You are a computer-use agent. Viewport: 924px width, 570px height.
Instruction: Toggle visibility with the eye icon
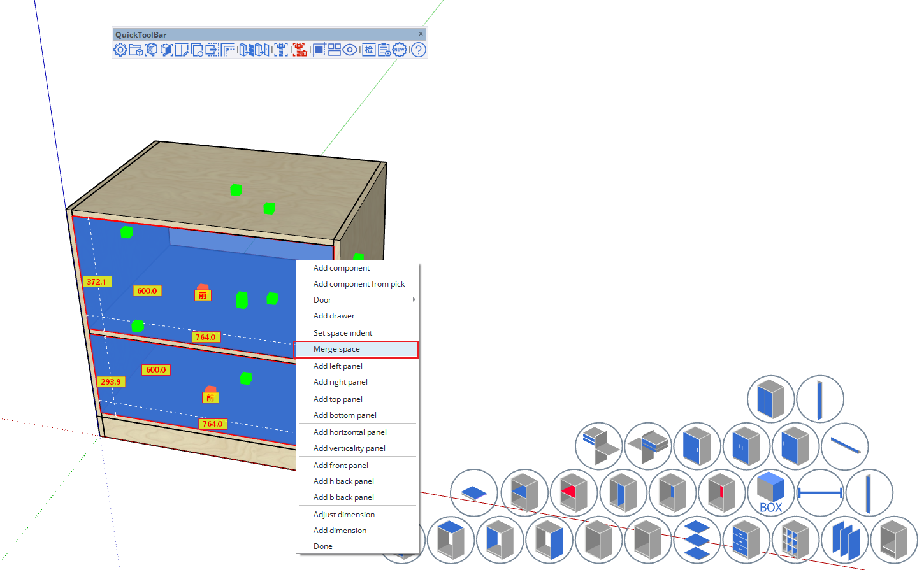[350, 50]
